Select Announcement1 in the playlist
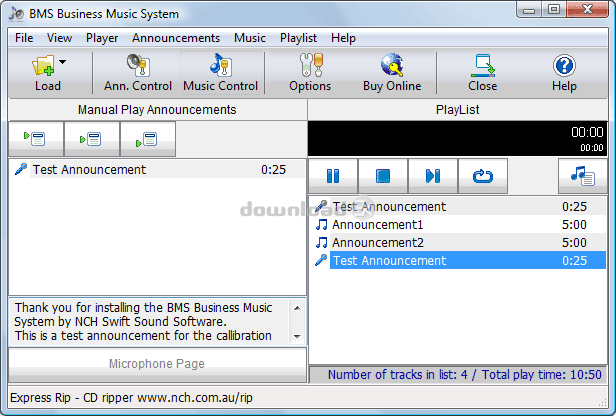This screenshot has height=416, width=616. pos(458,224)
